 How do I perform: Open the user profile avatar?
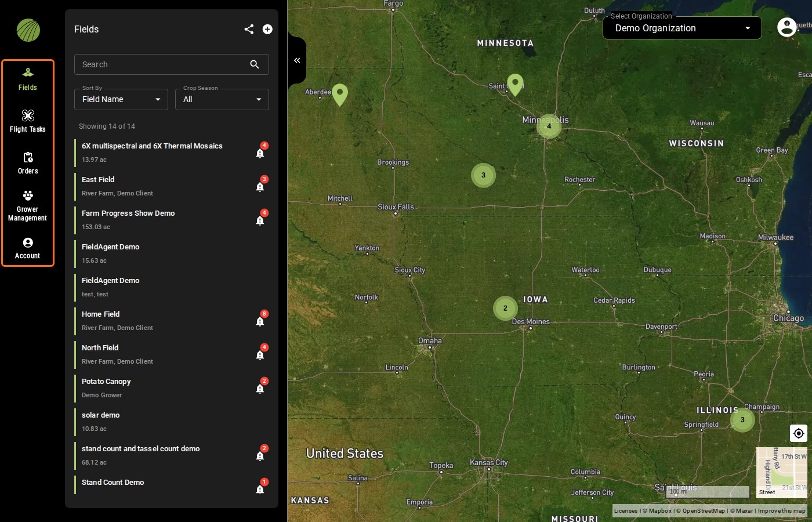tap(786, 27)
